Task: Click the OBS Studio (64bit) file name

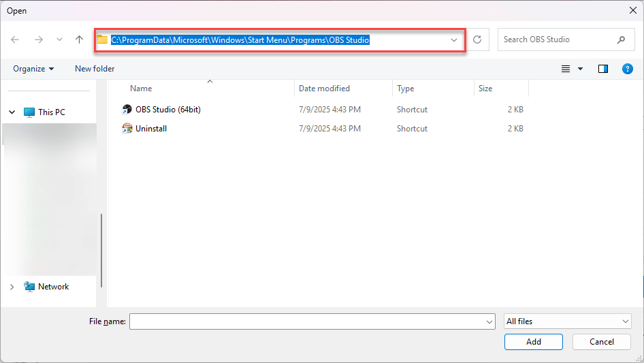Action: pos(168,110)
